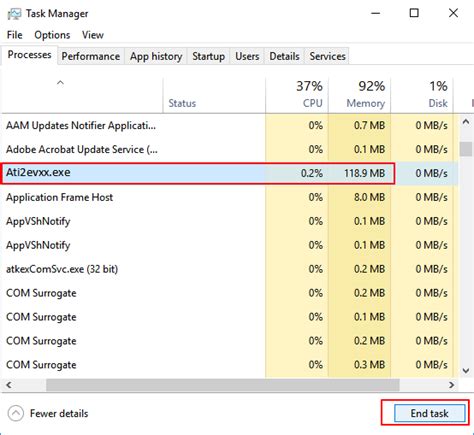
Task: Click the vertical scrollbar up arrow
Action: (x=466, y=122)
